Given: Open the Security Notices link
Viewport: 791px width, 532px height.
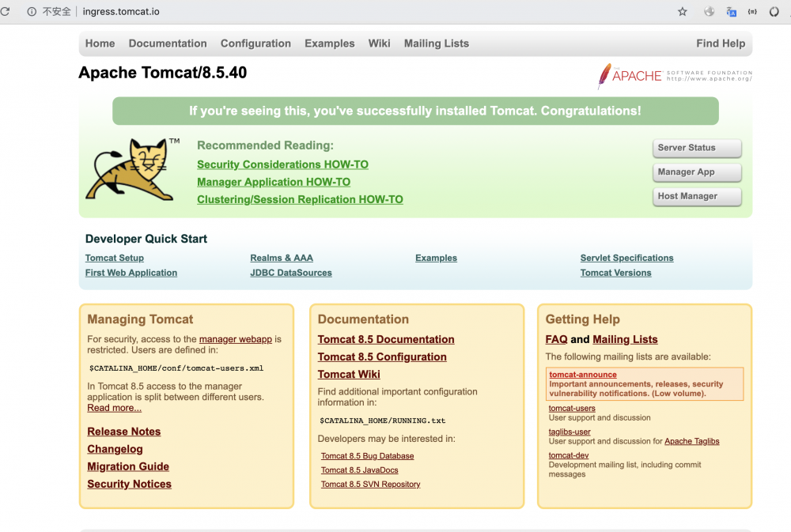Looking at the screenshot, I should (x=129, y=484).
